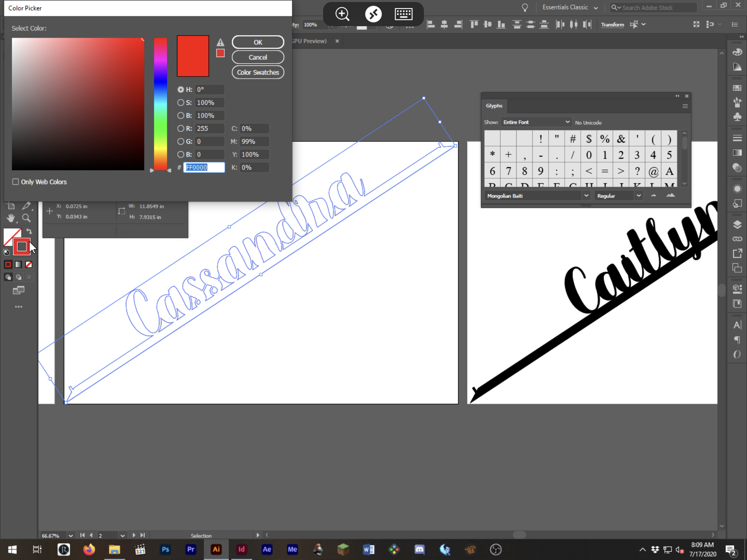Toggle Draw Behind mode icon

18,277
